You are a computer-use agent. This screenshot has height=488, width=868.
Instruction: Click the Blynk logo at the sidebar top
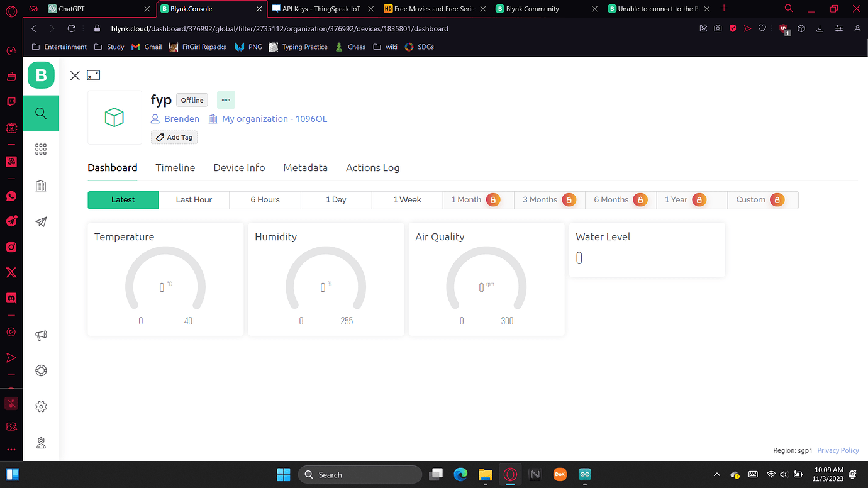(x=41, y=75)
